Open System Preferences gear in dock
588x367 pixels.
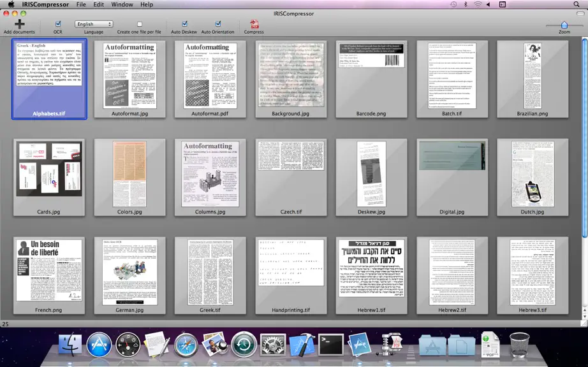[273, 345]
